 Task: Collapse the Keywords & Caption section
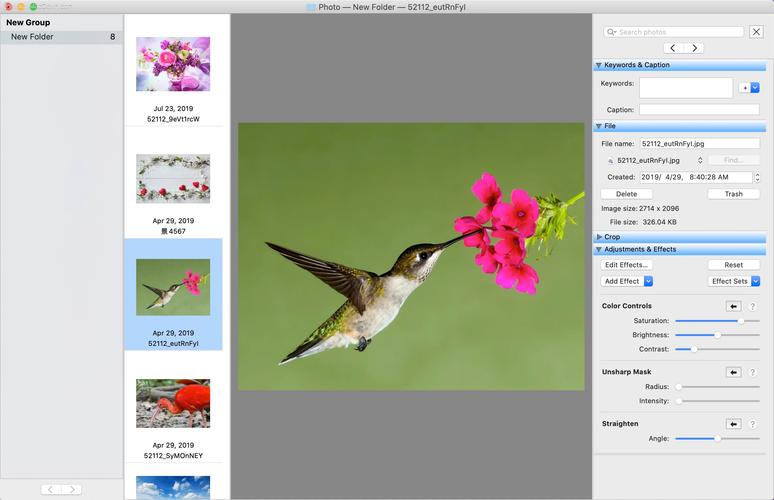point(599,65)
